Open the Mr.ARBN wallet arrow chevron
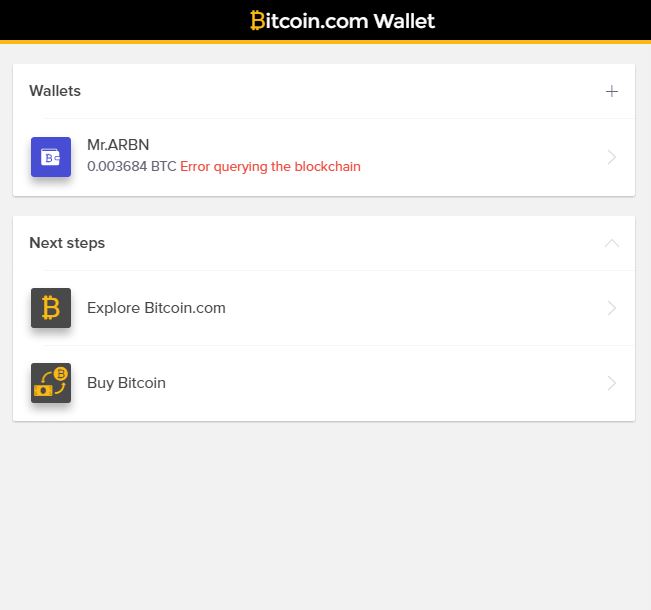Image resolution: width=651 pixels, height=610 pixels. (612, 157)
